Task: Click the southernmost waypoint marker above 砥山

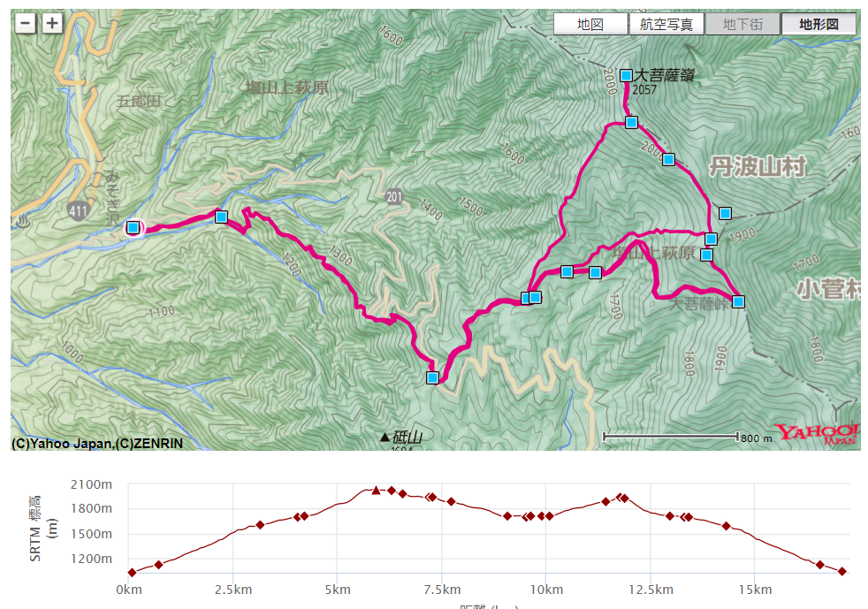Action: tap(432, 377)
